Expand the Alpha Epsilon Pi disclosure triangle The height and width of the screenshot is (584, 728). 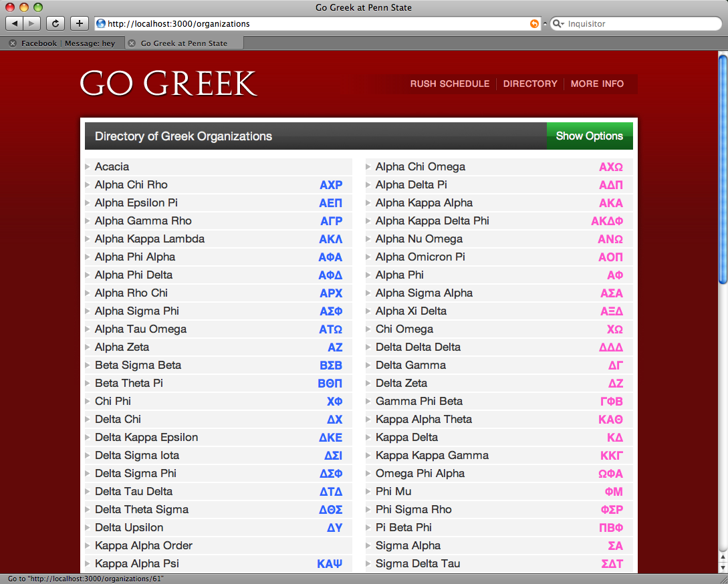point(88,203)
